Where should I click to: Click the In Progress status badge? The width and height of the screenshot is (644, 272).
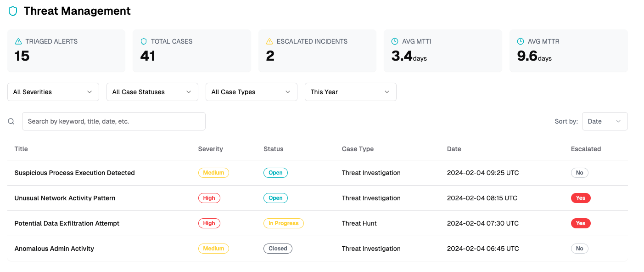point(283,223)
